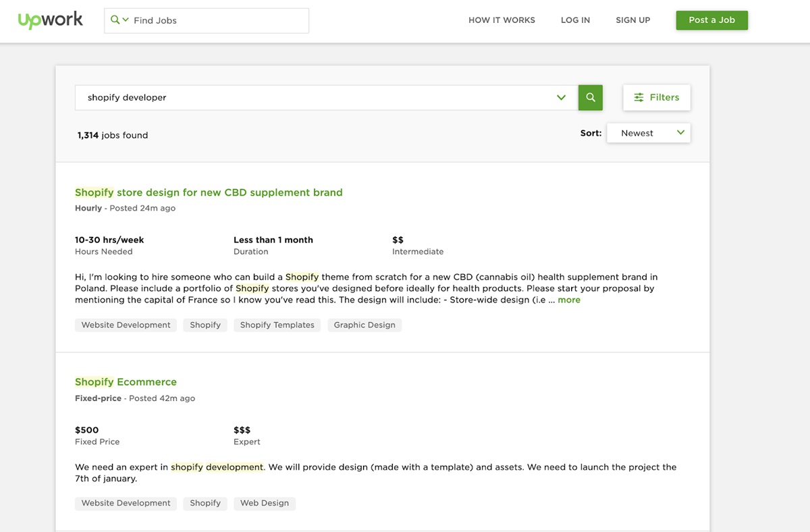Click the green search magnifier button

(x=590, y=97)
